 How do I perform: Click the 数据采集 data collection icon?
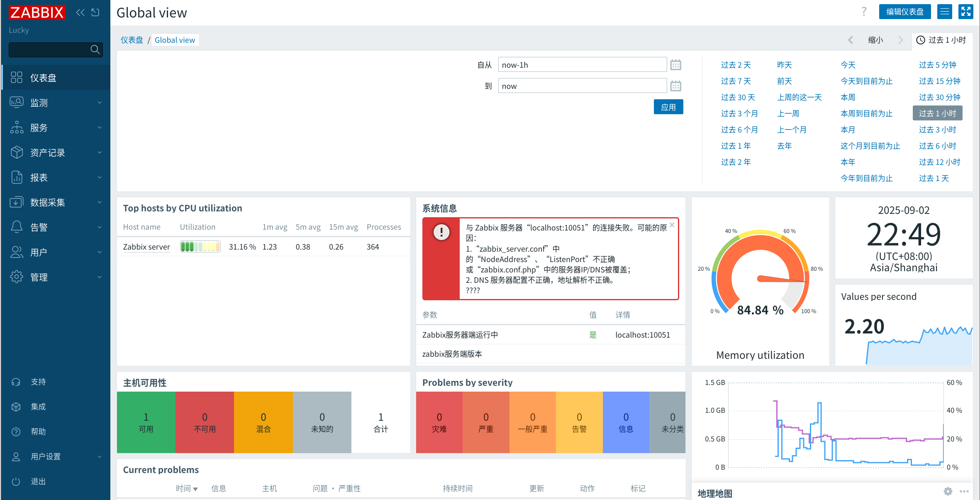(17, 202)
